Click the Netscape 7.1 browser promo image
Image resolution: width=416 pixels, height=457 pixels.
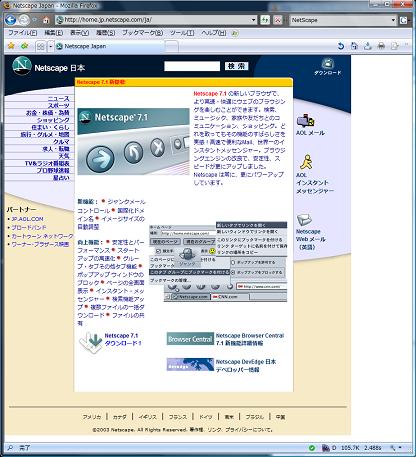[133, 141]
